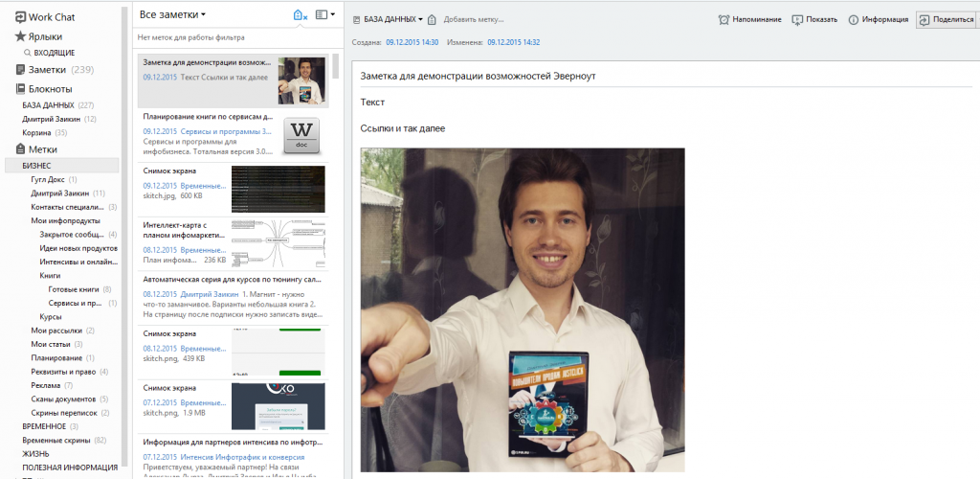Click the tag icon beside Добавить метку
This screenshot has height=479, width=980.
pos(432,20)
